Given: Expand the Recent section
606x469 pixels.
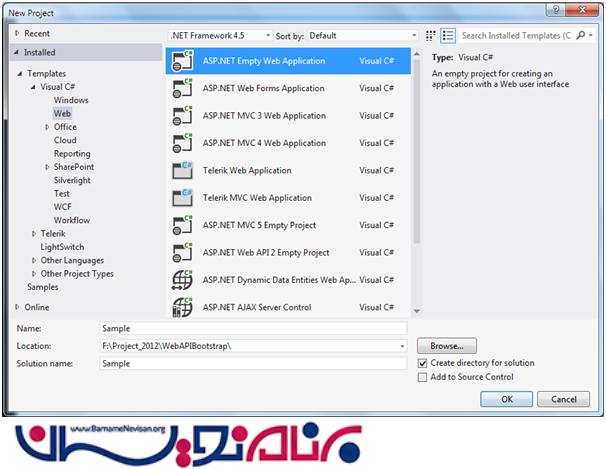Looking at the screenshot, I should pos(17,33).
